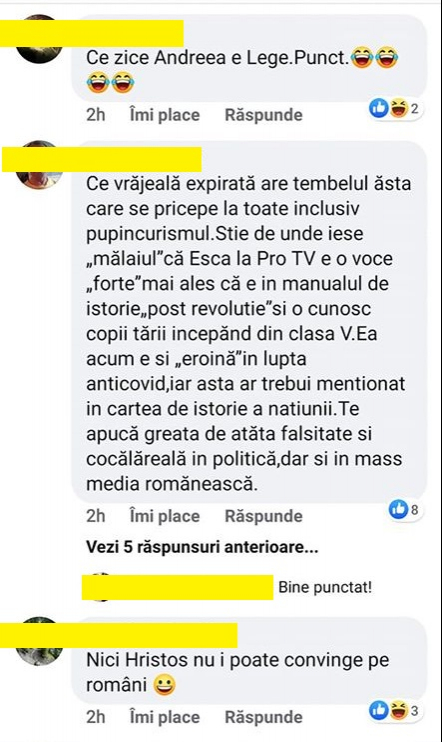Click smiley emoji after români
Image resolution: width=442 pixels, height=742 pixels.
[164, 685]
